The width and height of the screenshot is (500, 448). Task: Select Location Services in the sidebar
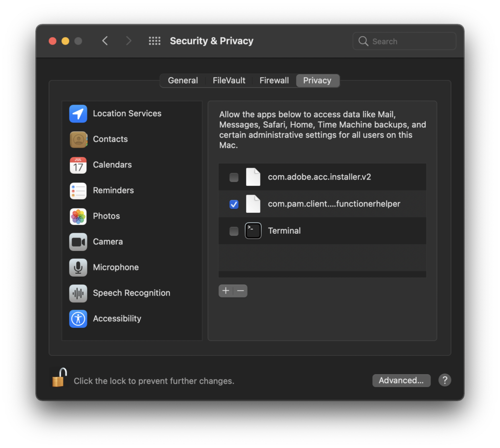click(x=127, y=113)
